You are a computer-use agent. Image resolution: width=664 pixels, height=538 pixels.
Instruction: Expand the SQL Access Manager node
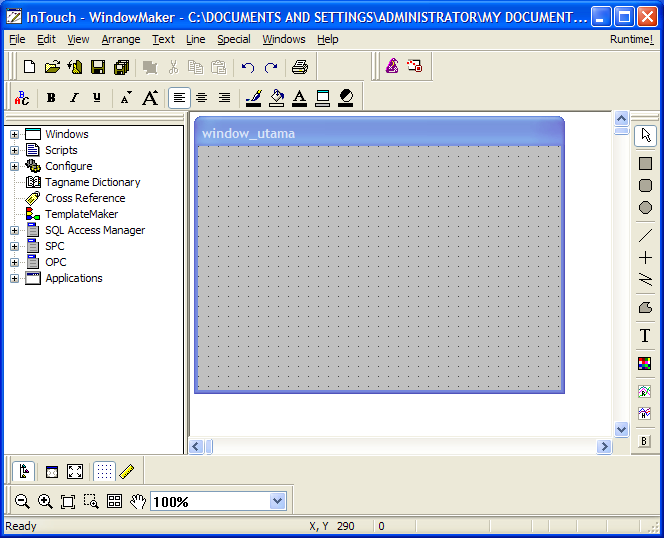click(14, 230)
